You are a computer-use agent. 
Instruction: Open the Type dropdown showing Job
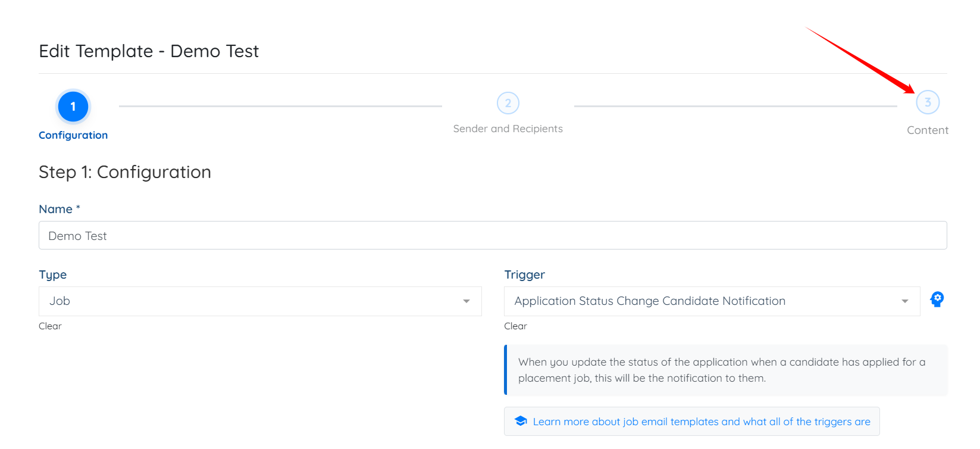click(x=260, y=301)
